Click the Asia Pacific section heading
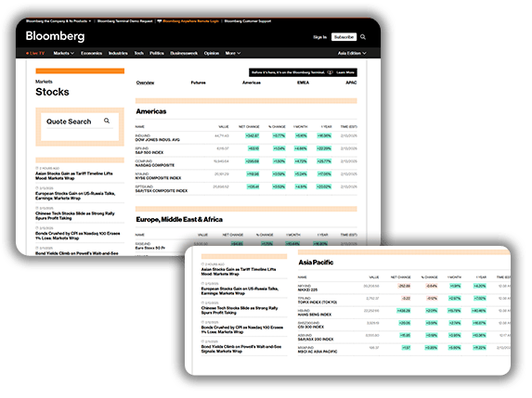This screenshot has width=532, height=398. (316, 262)
